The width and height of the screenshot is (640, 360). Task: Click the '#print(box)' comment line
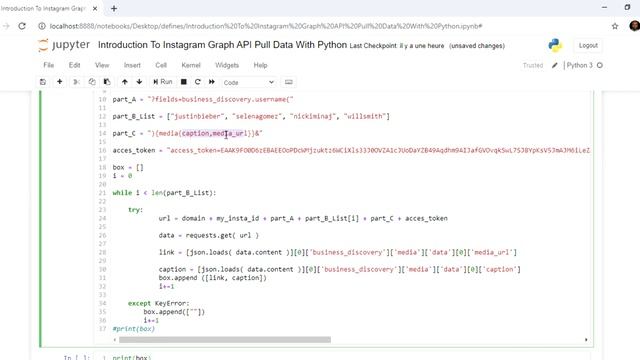pos(133,329)
